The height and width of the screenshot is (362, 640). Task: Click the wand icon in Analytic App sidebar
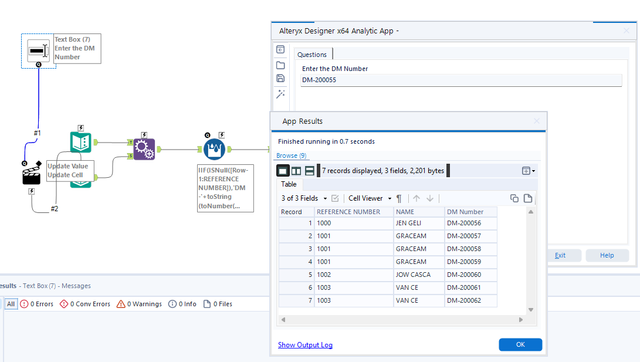pos(280,94)
